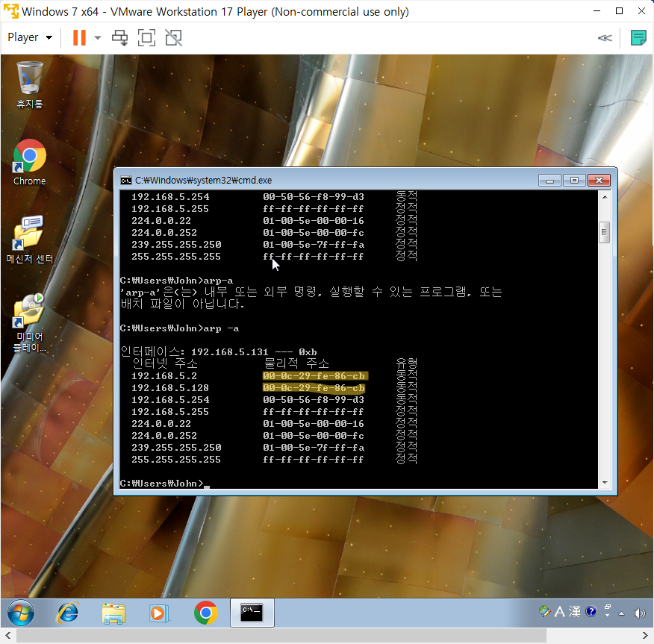Image resolution: width=654 pixels, height=644 pixels.
Task: Toggle VMware Unity mode
Action: point(173,37)
